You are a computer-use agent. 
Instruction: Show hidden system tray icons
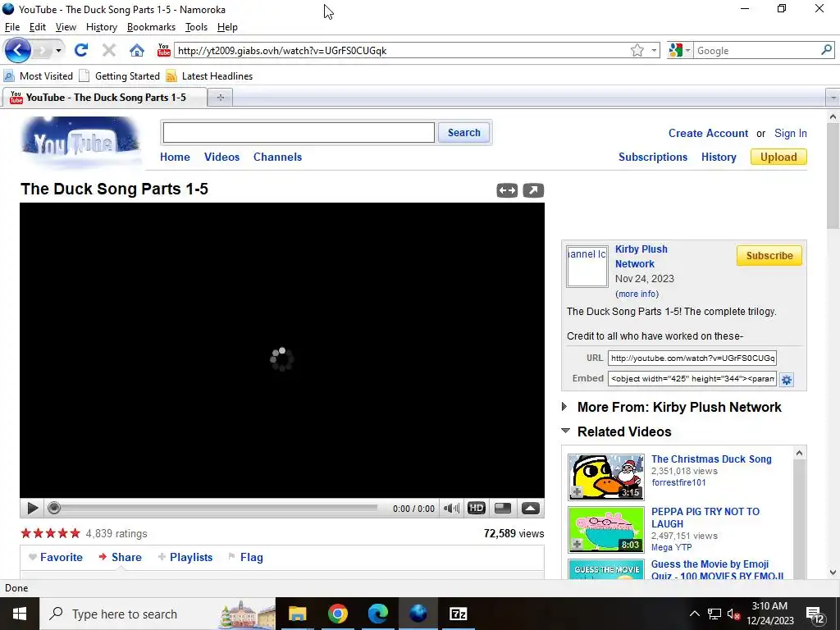pyautogui.click(x=694, y=614)
